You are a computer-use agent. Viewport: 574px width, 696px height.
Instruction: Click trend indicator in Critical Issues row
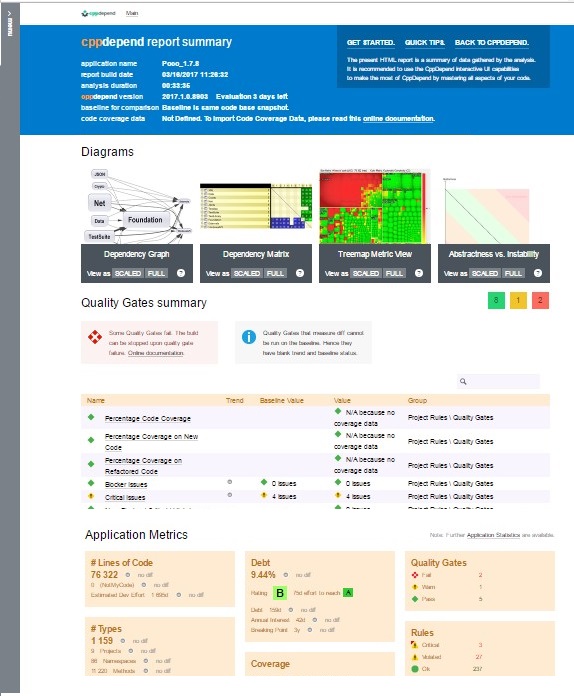230,494
